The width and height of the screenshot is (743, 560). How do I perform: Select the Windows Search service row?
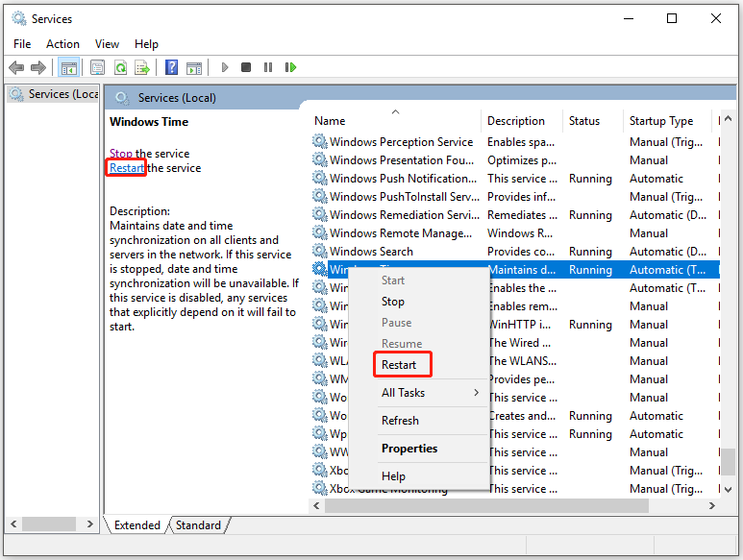[x=515, y=251]
